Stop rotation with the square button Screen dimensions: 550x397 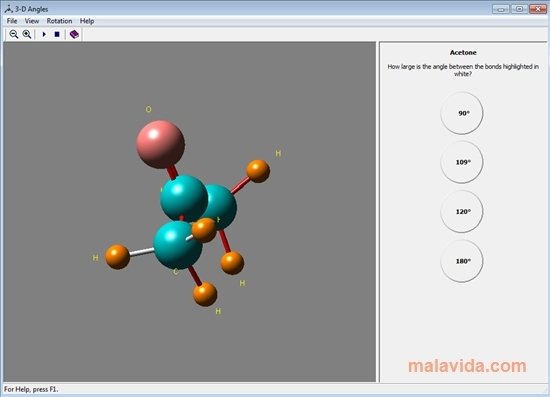click(x=57, y=34)
